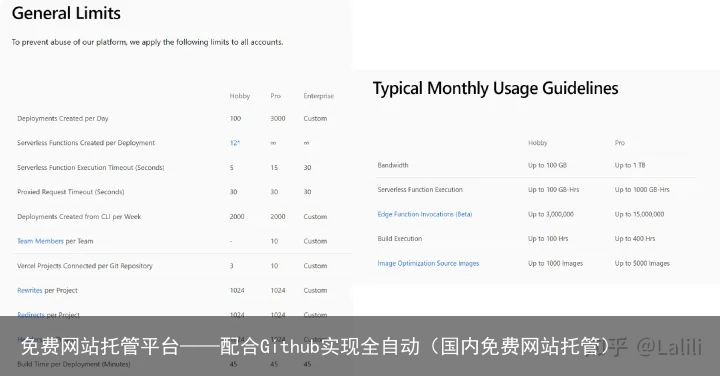720x376 pixels.
Task: Click the 'Up to 3,000,000' value
Action: [551, 214]
